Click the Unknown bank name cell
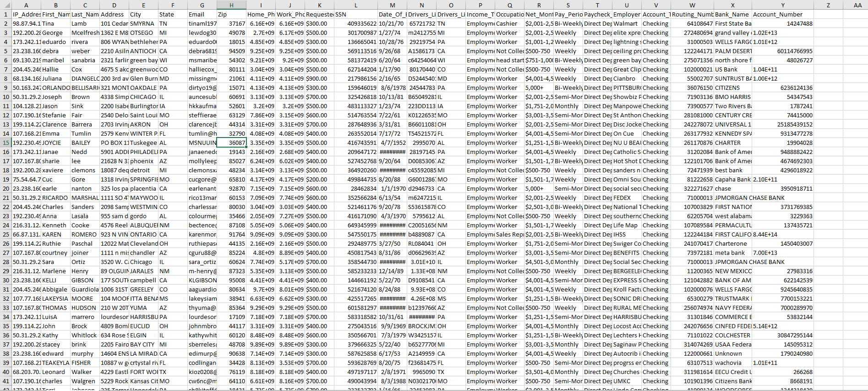Image resolution: width=868 pixels, height=391 pixels. [732, 353]
